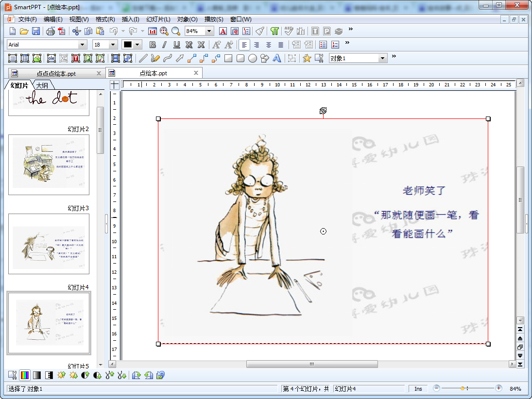Click the 1:1 actual size icon
Image resolution: width=532 pixels, height=399 pixels.
(x=153, y=31)
